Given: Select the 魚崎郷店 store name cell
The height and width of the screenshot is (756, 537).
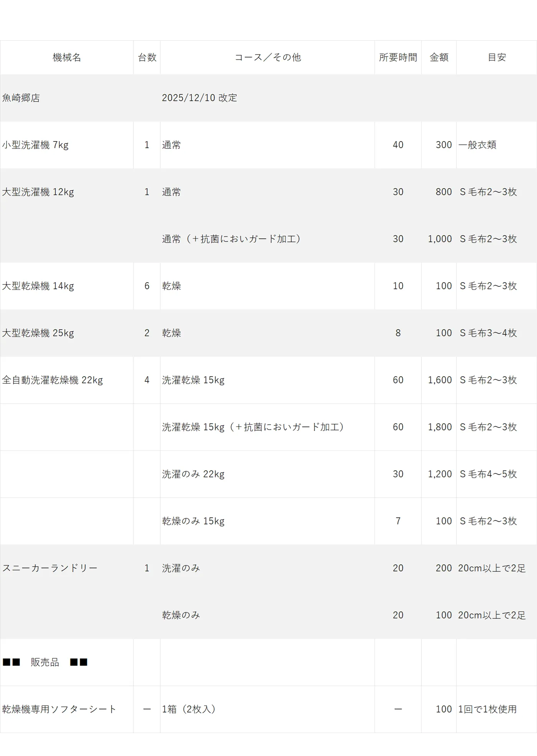Looking at the screenshot, I should (x=21, y=98).
